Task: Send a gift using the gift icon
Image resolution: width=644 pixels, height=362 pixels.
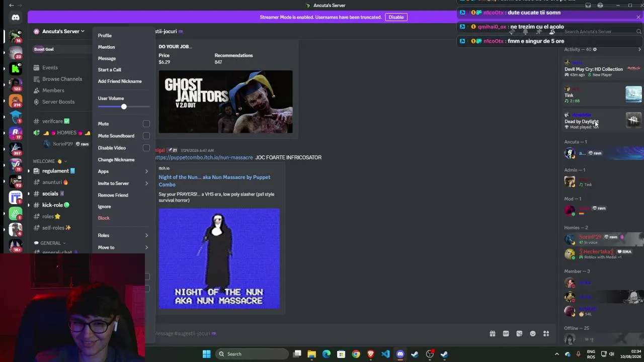Action: point(493,333)
